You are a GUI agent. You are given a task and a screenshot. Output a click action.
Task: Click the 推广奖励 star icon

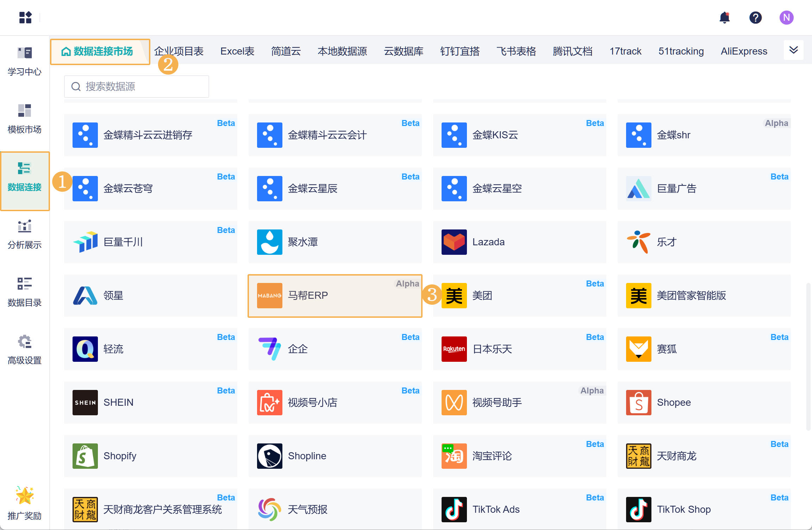click(25, 496)
